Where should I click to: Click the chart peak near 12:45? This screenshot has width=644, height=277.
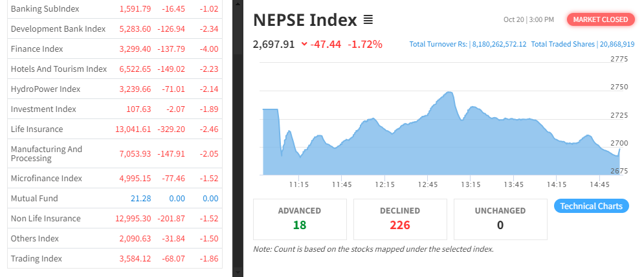449,92
